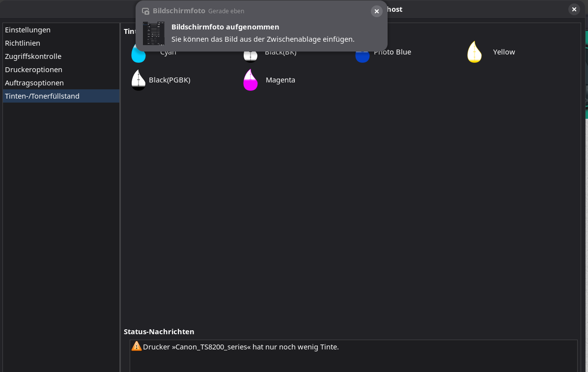Dismiss the Bildschirmfoto notification

click(x=377, y=11)
